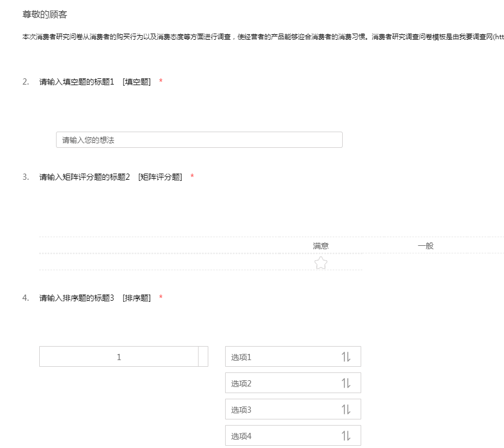The height and width of the screenshot is (448, 504).
Task: Click the sort arrows icon on 选项1
Action: (346, 357)
